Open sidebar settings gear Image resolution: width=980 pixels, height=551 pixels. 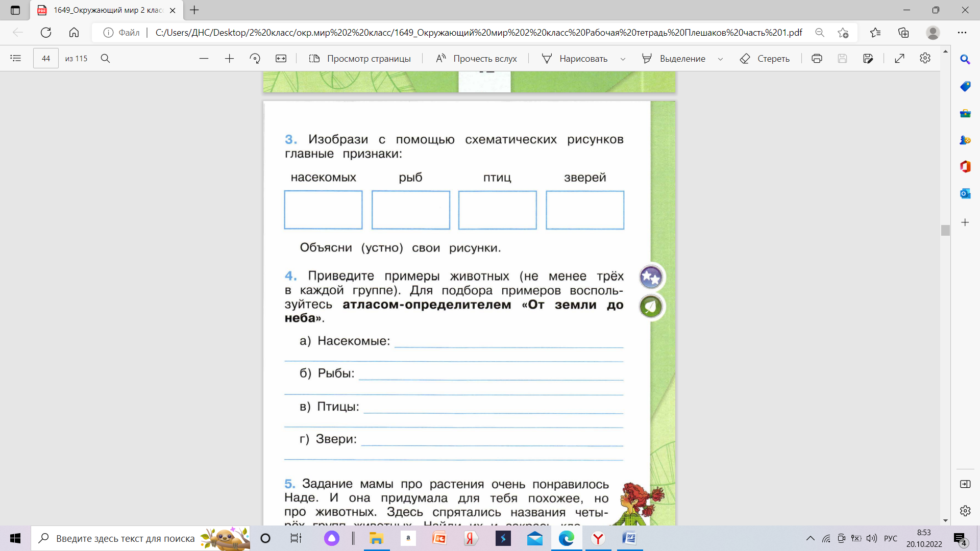[x=965, y=511]
